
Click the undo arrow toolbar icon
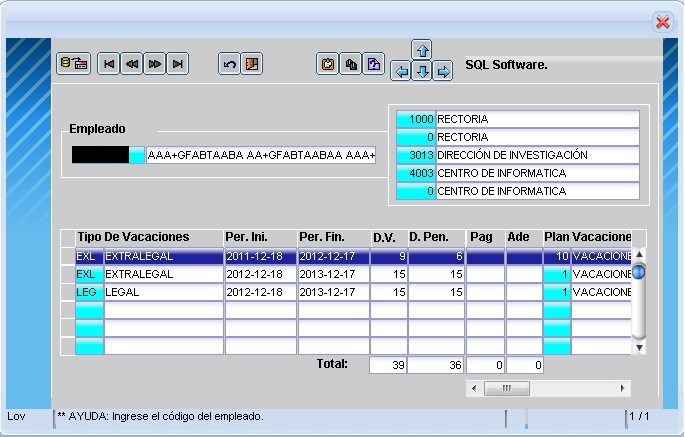[229, 64]
